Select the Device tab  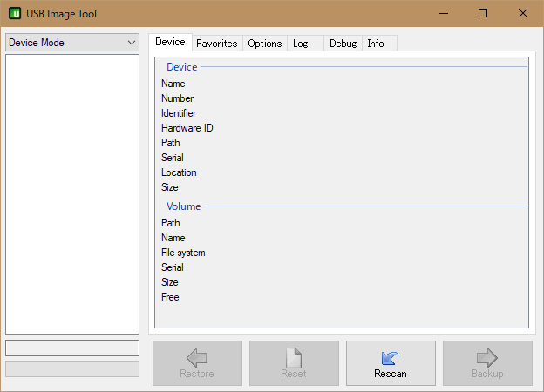coord(170,42)
